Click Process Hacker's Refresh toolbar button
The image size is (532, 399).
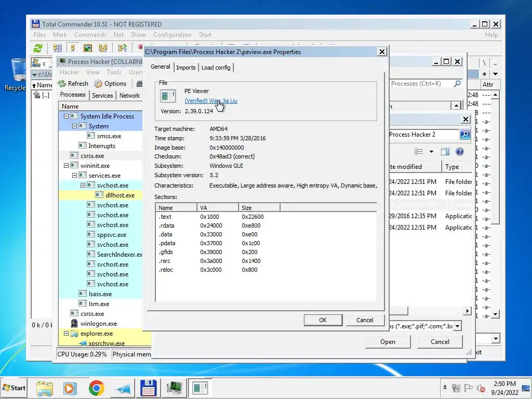[73, 84]
